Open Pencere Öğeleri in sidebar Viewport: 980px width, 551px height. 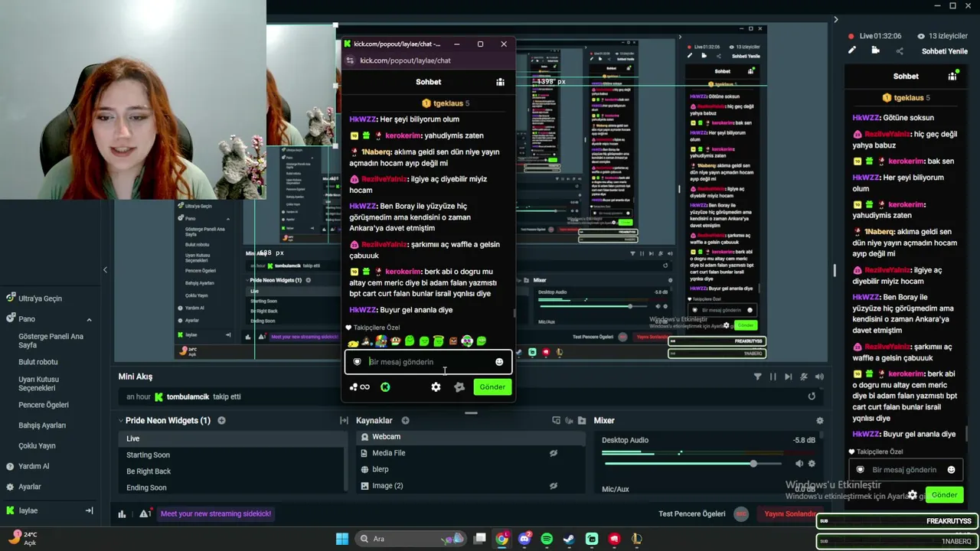[44, 405]
